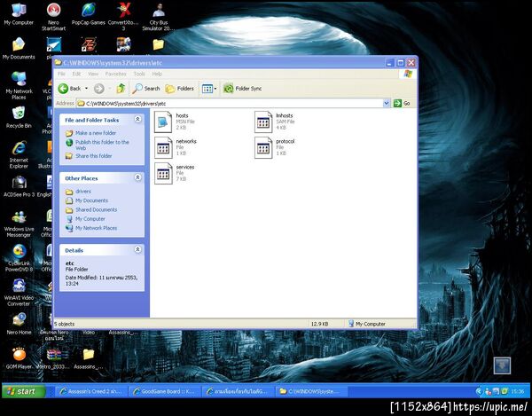Open Shared Documents link
Screen dimensions: 532x416
[96, 209]
